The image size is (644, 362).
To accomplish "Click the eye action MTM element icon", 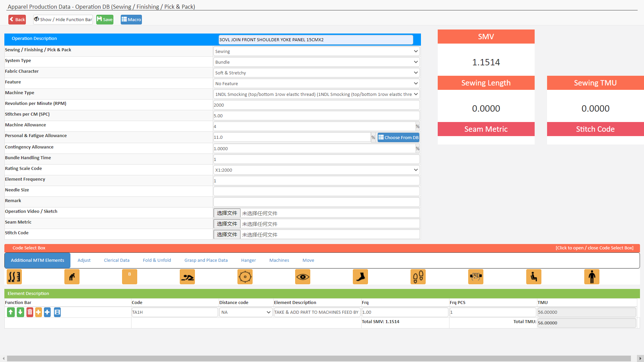I will tap(303, 277).
